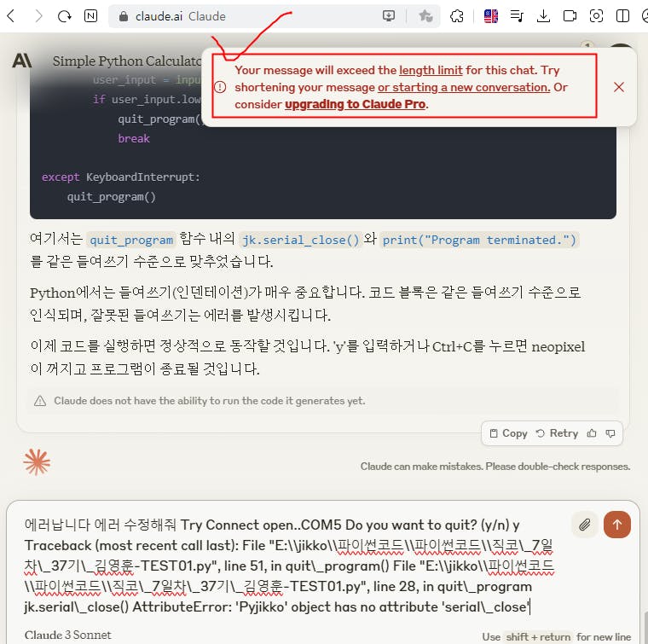
Task: Give thumbs down to response
Action: [x=610, y=433]
